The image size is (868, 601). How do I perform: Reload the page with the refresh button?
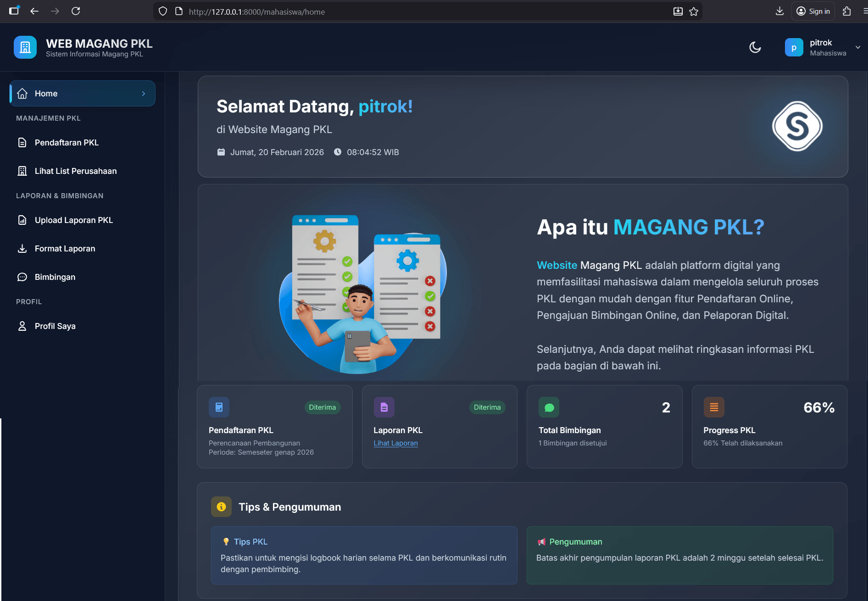coord(76,11)
